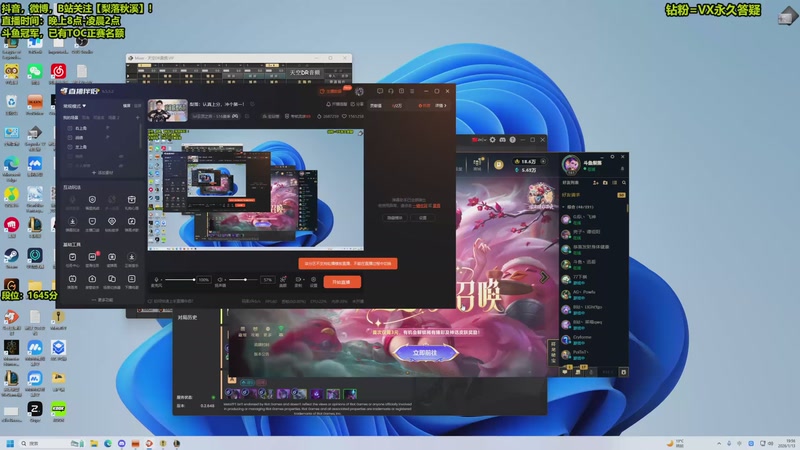Adjust the microphone volume slider

(180, 280)
